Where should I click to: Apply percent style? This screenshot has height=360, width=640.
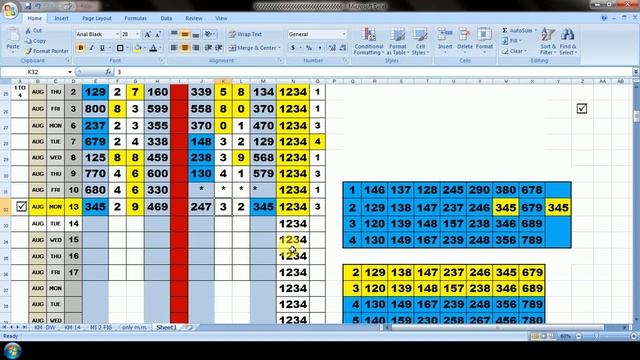[x=309, y=48]
